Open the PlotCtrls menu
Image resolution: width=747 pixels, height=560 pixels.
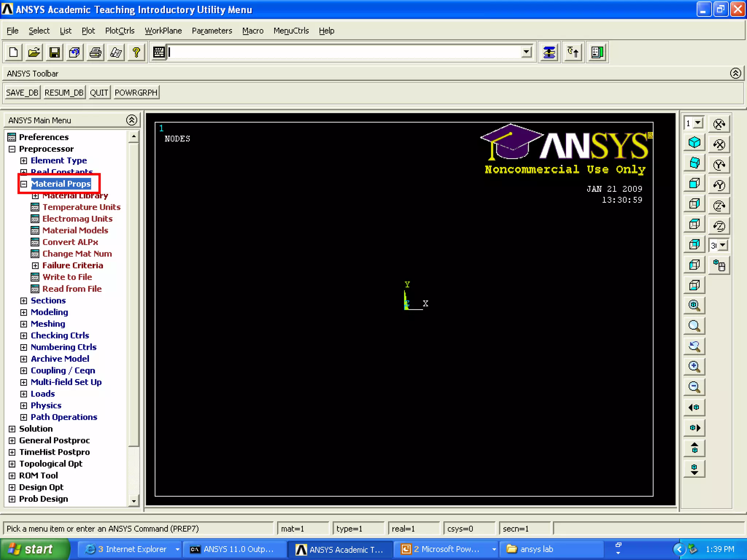(120, 31)
